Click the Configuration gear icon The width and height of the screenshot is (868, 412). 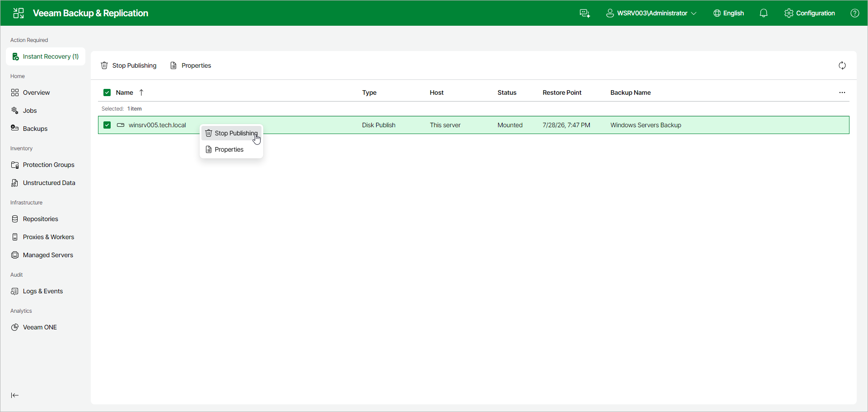click(x=789, y=13)
